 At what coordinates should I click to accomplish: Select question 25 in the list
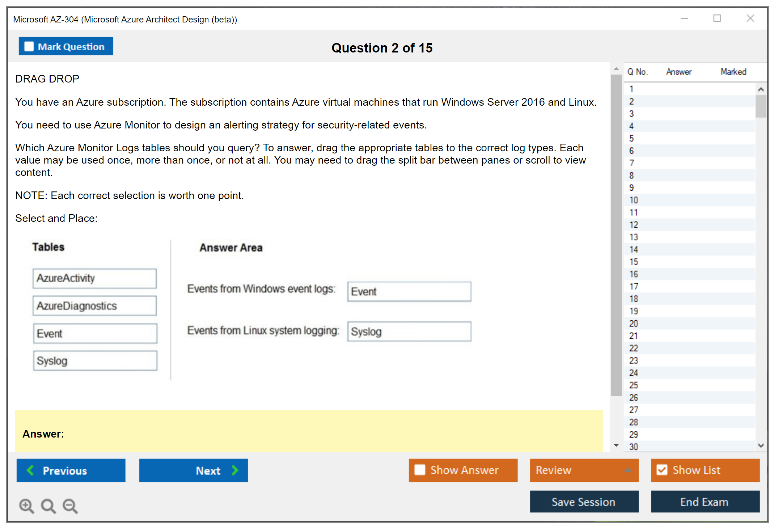coord(634,385)
